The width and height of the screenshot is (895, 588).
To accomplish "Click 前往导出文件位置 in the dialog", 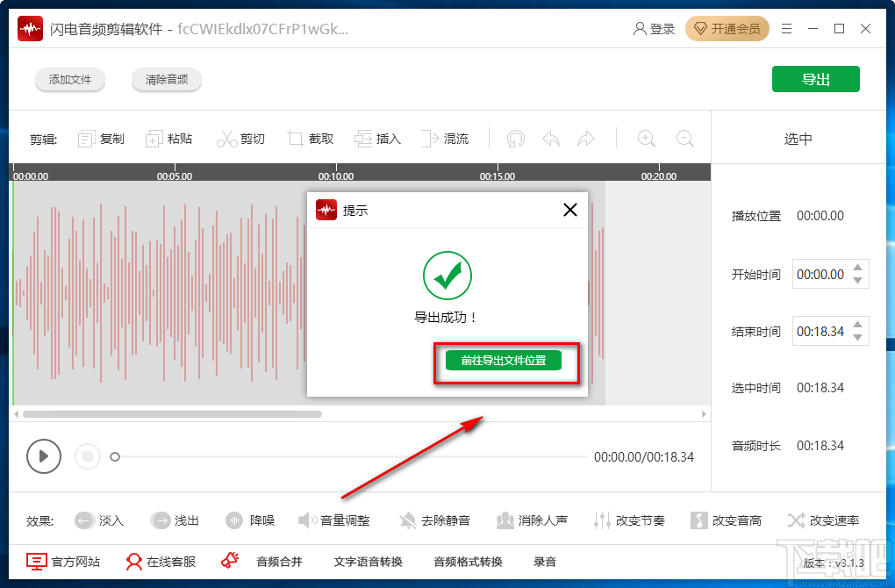I will [504, 360].
